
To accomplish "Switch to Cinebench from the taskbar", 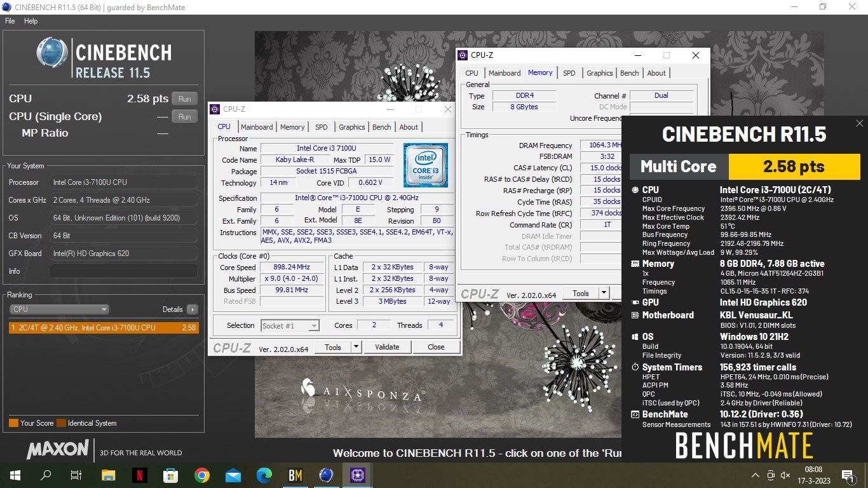I will (327, 475).
